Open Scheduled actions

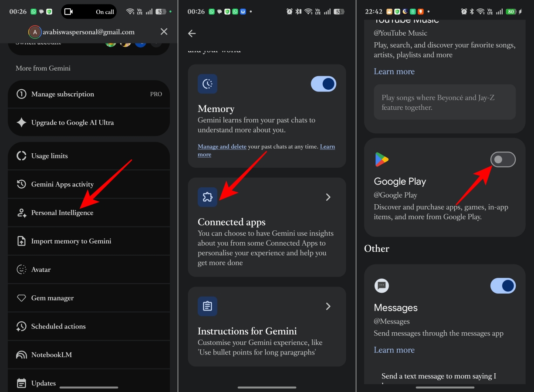click(x=89, y=326)
